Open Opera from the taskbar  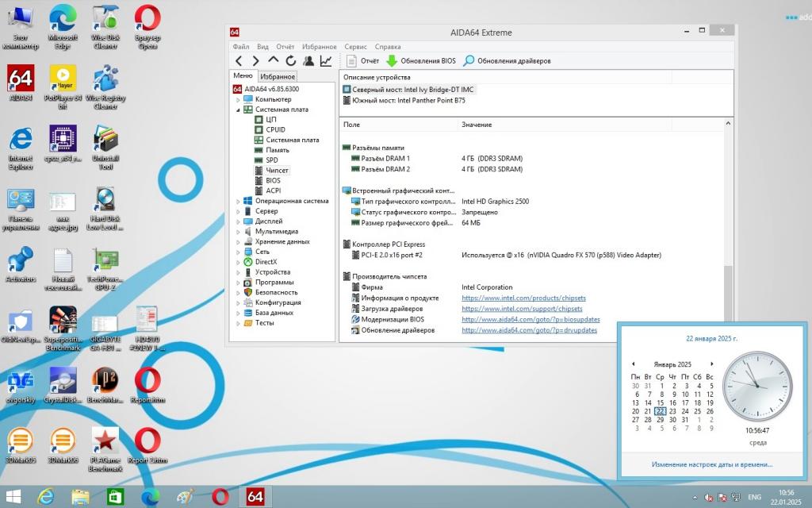tap(220, 497)
